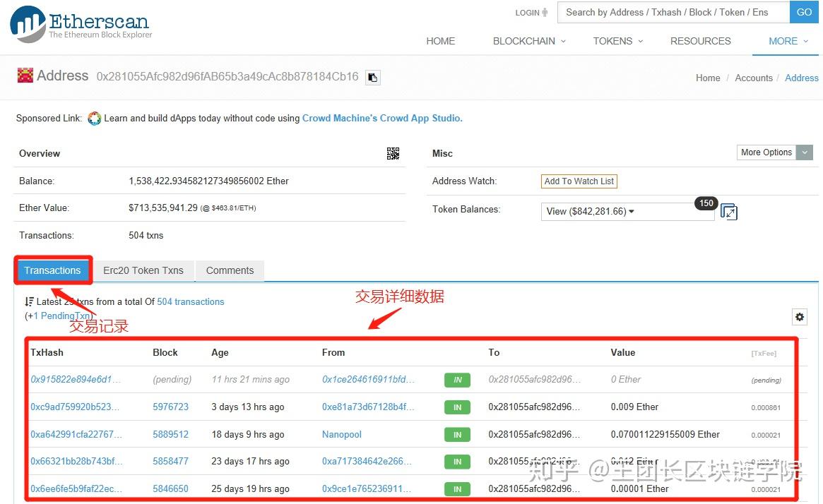Click Ether Value $713,535,941.29

click(x=163, y=208)
